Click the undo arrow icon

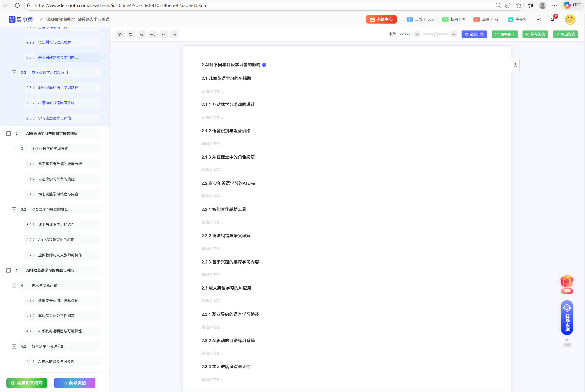[163, 34]
